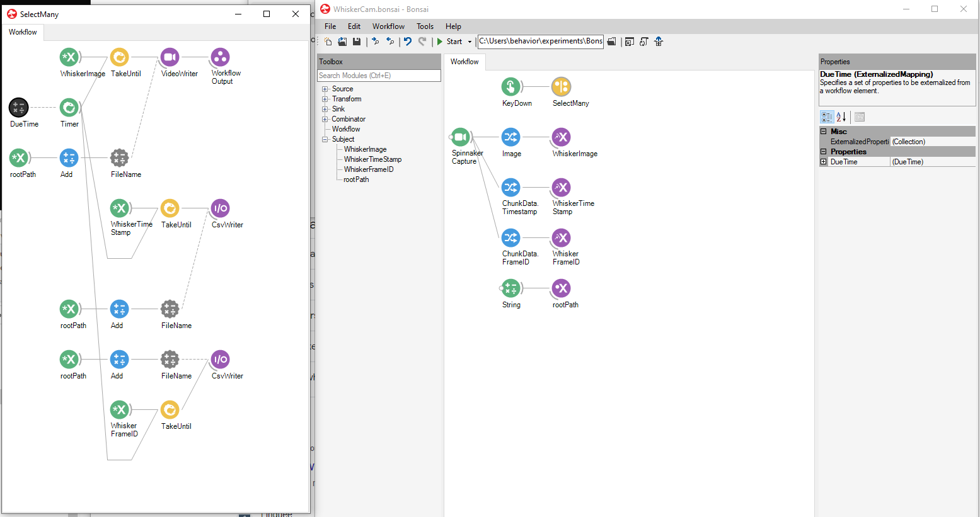Select the VideoWriter node in SelectMany window
Image resolution: width=980 pixels, height=517 pixels.
(169, 57)
